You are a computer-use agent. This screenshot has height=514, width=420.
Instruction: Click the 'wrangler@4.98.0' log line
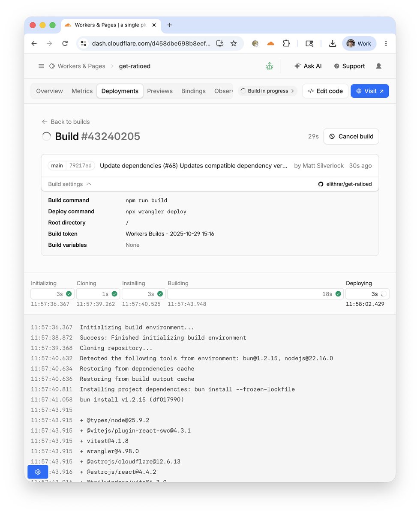point(109,451)
